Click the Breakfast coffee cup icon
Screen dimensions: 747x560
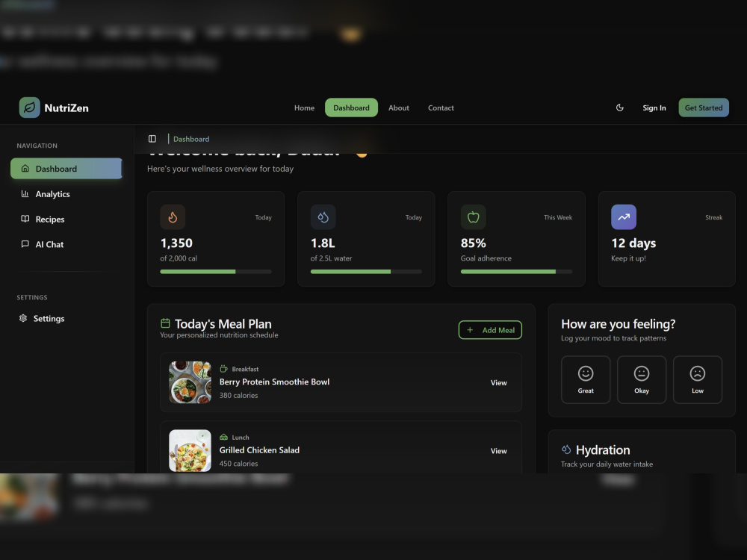(x=223, y=369)
